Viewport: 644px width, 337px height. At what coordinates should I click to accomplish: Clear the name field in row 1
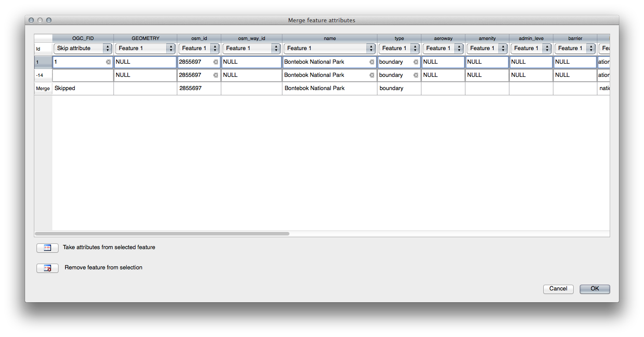click(x=372, y=62)
